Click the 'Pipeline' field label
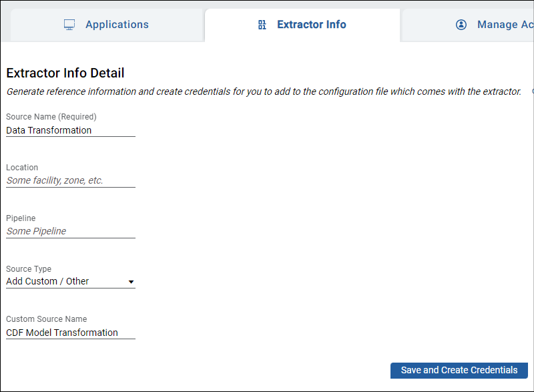The width and height of the screenshot is (534, 392). click(21, 218)
